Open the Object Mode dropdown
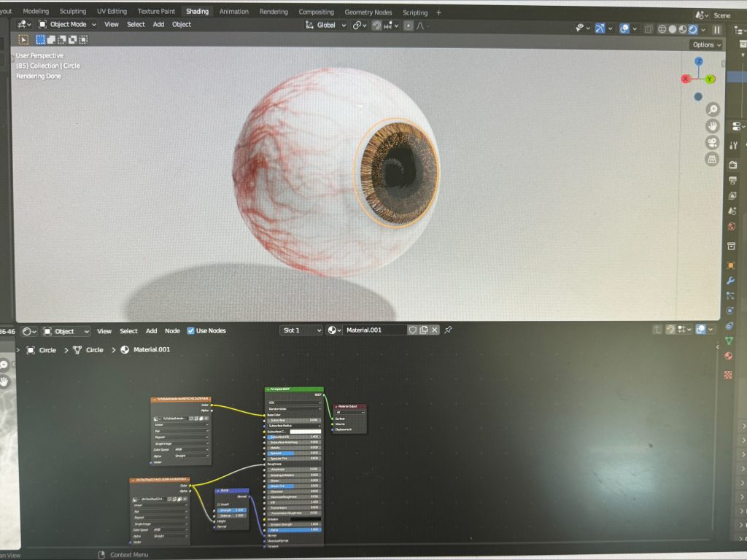747x560 pixels. [67, 24]
